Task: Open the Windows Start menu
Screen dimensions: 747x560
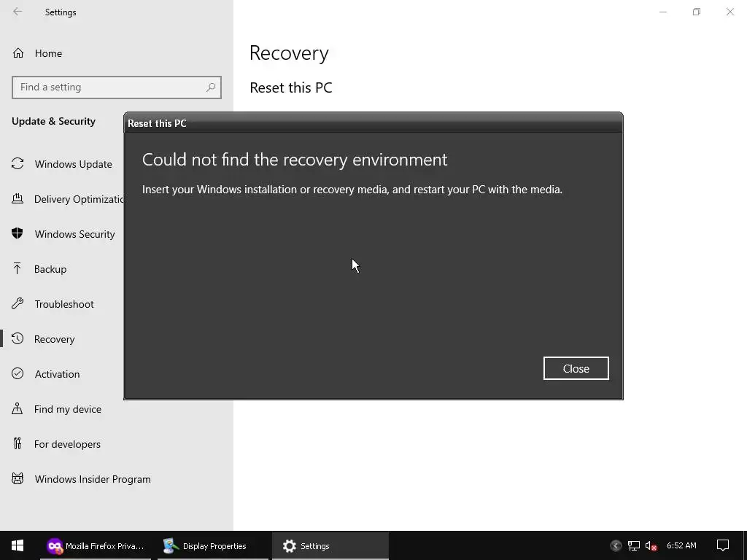Action: click(18, 545)
